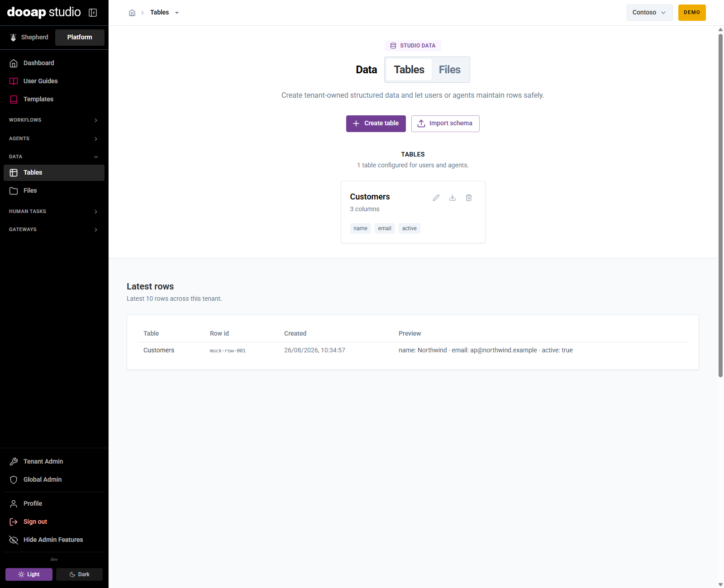
Task: Click the active column tag
Action: 410,228
